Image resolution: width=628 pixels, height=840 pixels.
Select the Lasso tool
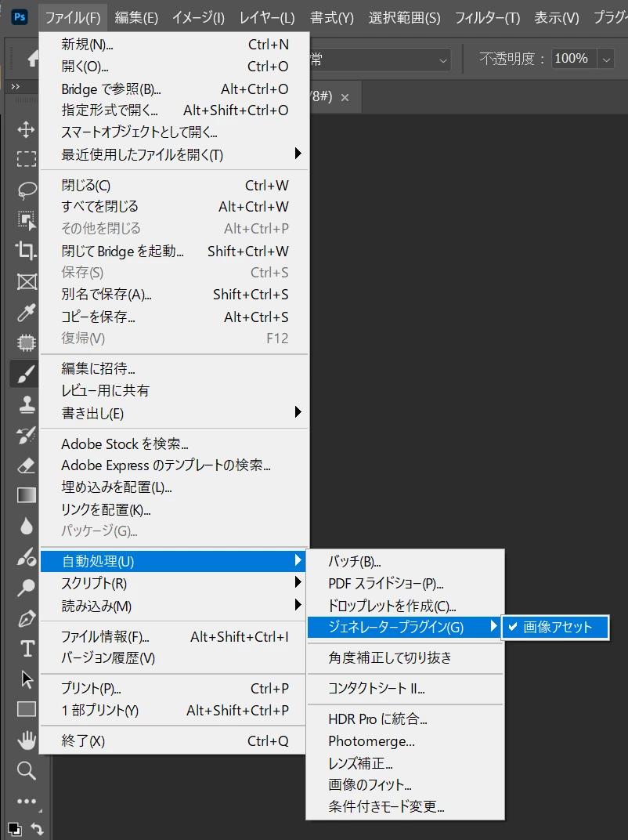click(26, 190)
